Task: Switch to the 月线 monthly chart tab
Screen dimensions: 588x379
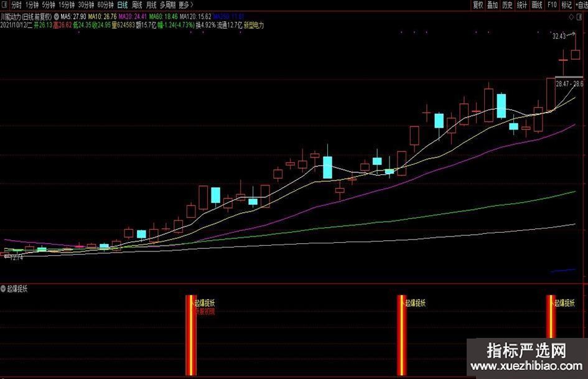Action: [x=151, y=5]
